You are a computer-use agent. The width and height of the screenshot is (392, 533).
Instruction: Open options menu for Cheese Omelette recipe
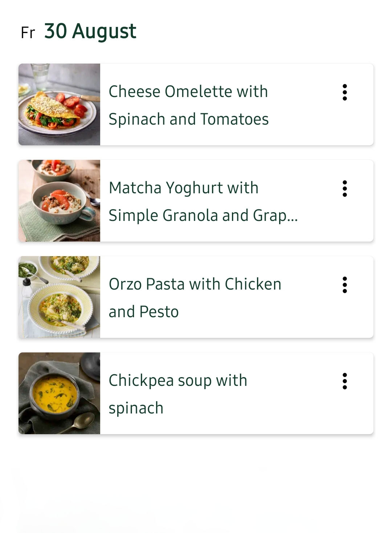344,92
